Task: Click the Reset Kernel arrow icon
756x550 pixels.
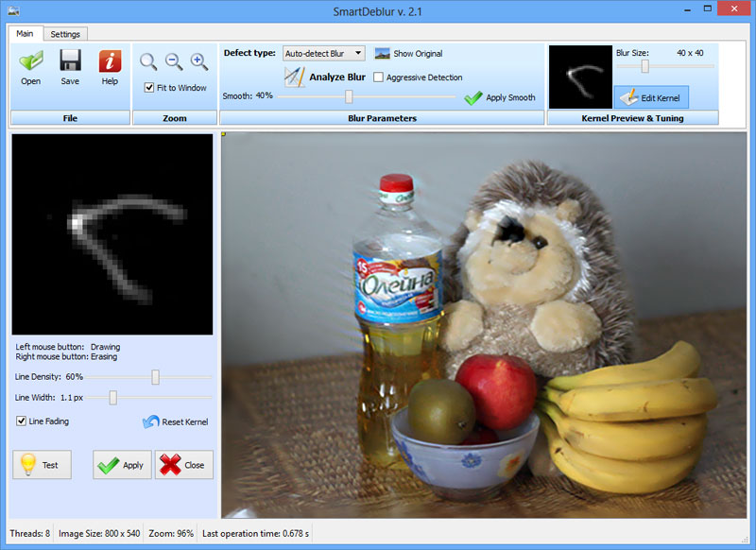Action: [151, 421]
